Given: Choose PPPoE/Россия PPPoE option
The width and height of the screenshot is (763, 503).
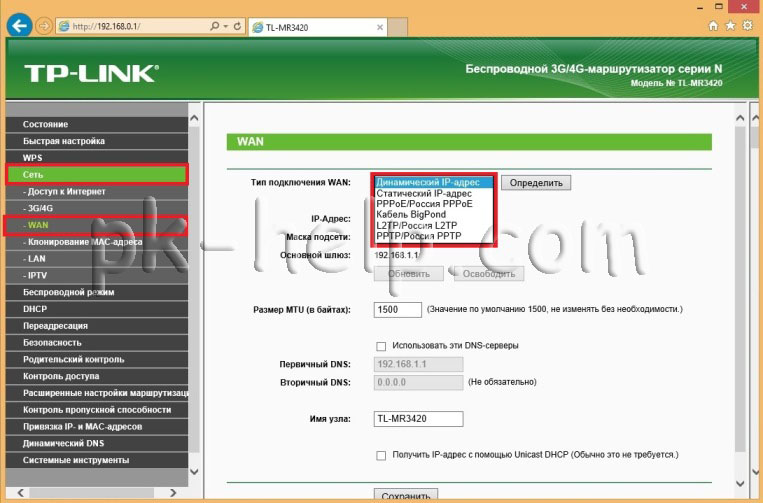Looking at the screenshot, I should pos(434,204).
